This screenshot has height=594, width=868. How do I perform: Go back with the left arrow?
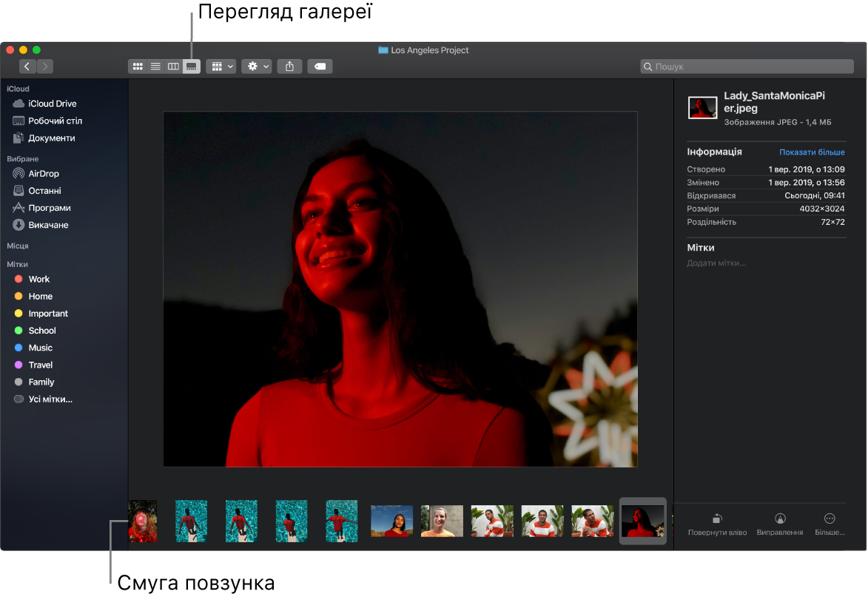(27, 67)
